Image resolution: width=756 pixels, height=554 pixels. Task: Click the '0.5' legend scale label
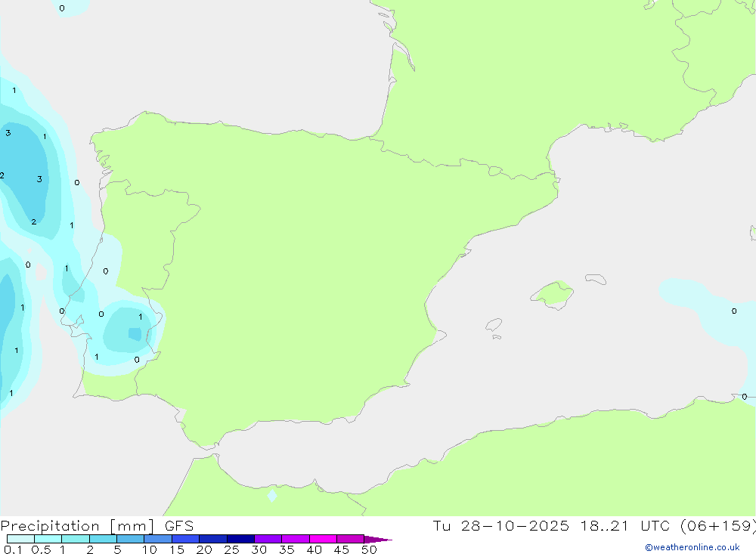41,549
